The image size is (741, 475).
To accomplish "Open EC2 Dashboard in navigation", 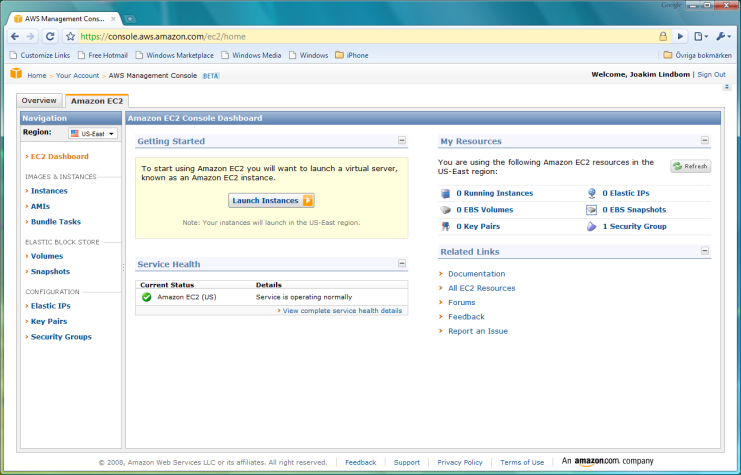I will (60, 156).
